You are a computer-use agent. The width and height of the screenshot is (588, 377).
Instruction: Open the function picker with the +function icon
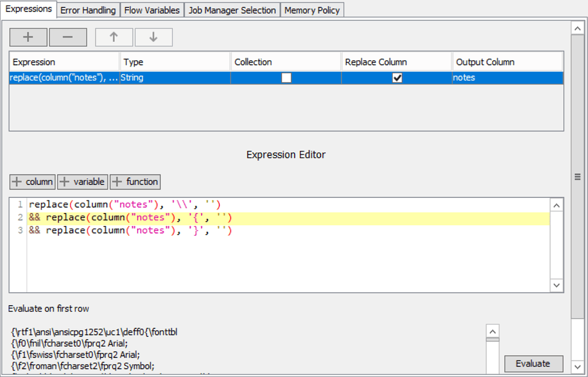click(135, 181)
